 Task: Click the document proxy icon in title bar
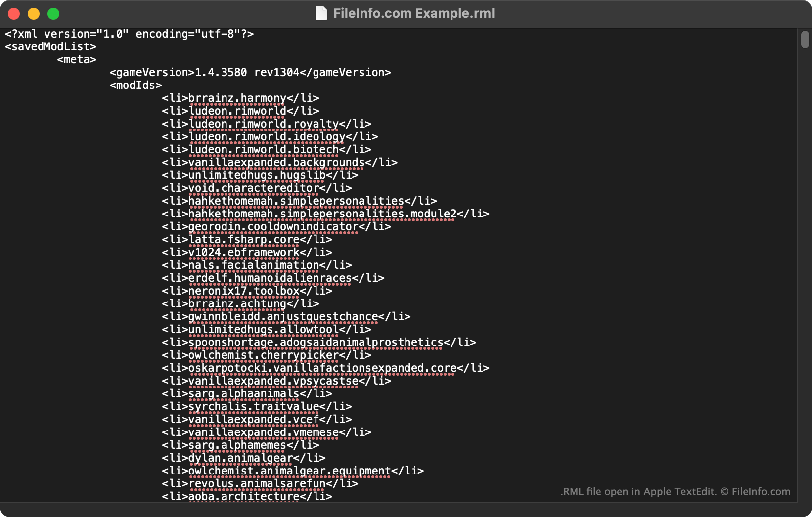click(321, 13)
